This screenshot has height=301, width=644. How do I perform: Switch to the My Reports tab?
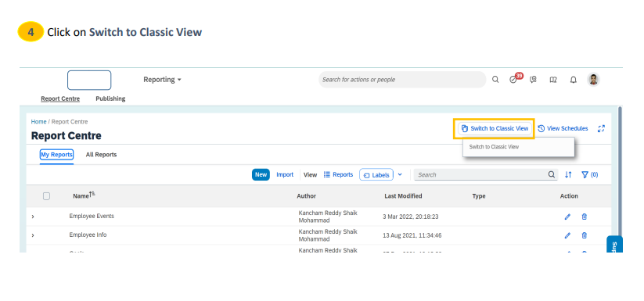(x=56, y=155)
